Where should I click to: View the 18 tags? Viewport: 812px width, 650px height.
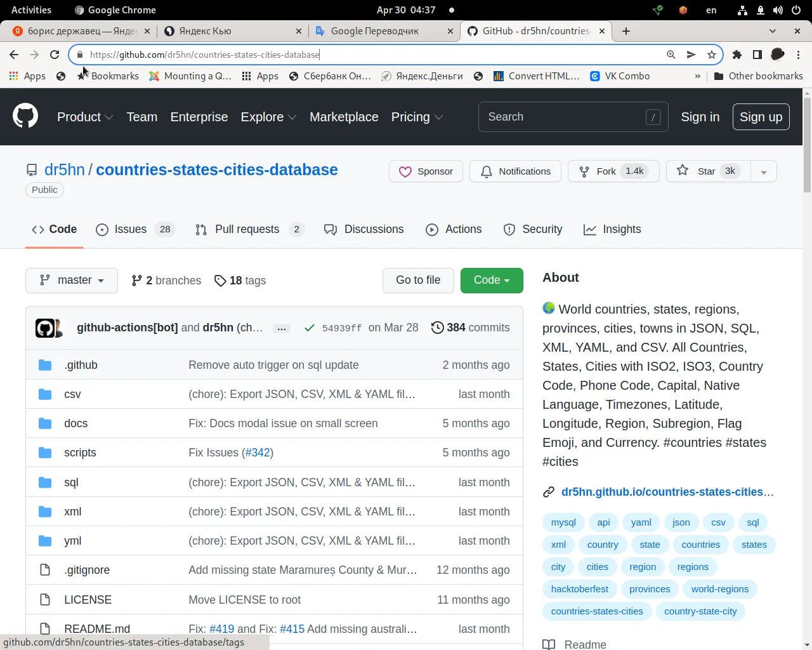pyautogui.click(x=240, y=281)
